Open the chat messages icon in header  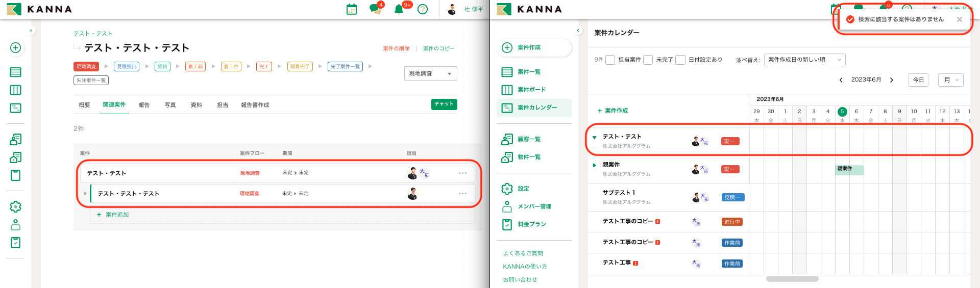coord(375,9)
